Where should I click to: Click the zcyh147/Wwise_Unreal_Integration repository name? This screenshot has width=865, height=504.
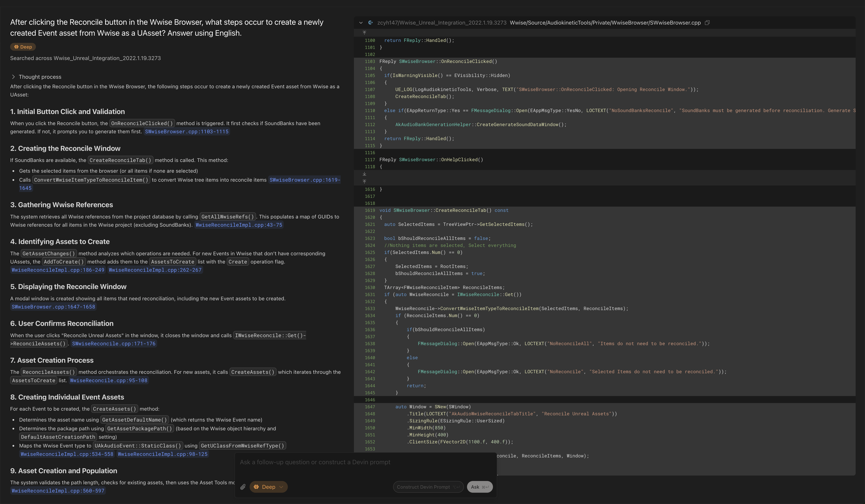[441, 23]
